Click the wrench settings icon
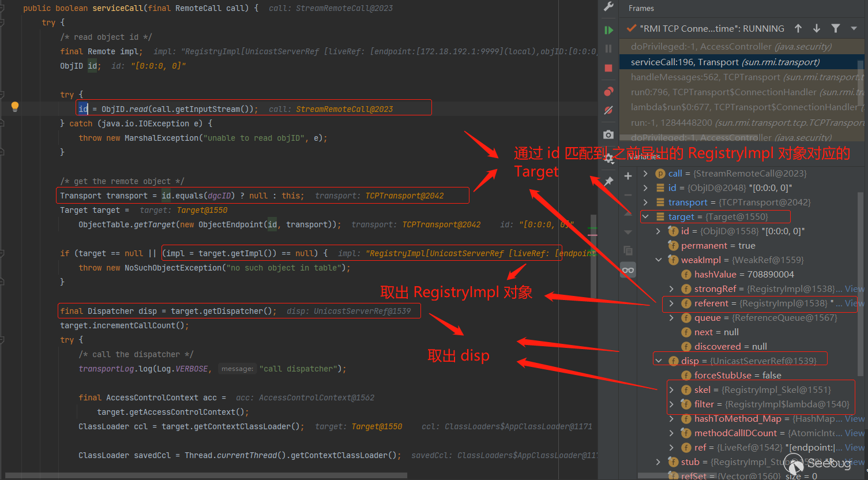Screen dimensions: 868x480 [608, 7]
